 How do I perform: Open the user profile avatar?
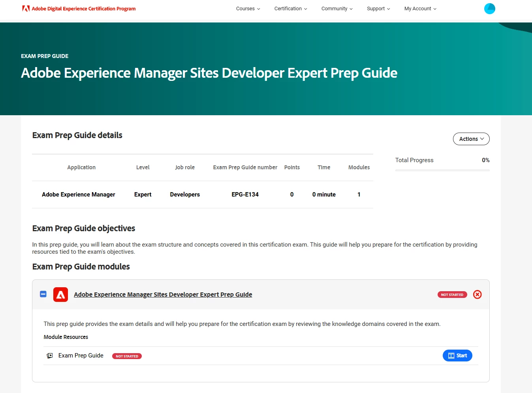coord(490,9)
